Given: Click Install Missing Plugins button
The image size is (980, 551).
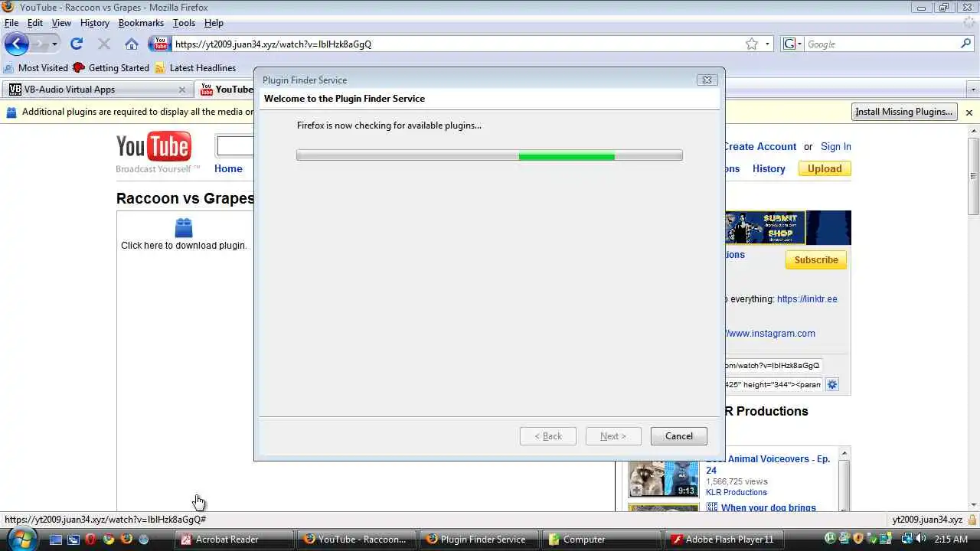Looking at the screenshot, I should (x=904, y=112).
